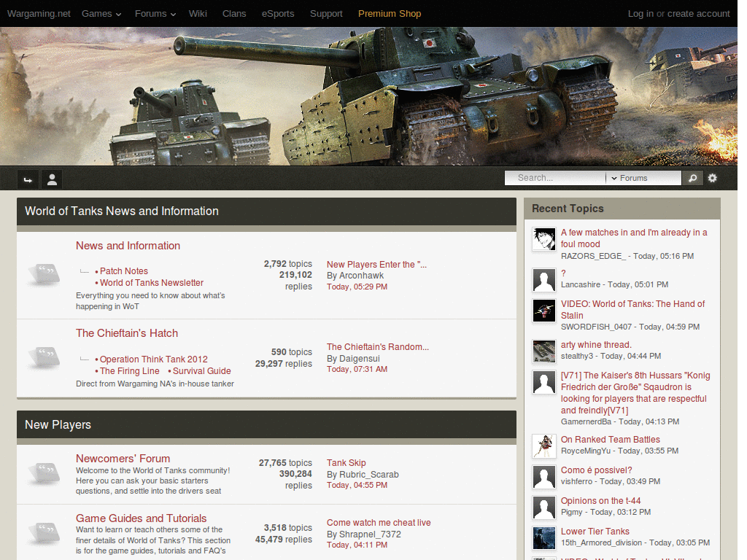Click 'Today, 07:31 AM' post timestamp
The width and height of the screenshot is (747, 560).
(357, 369)
